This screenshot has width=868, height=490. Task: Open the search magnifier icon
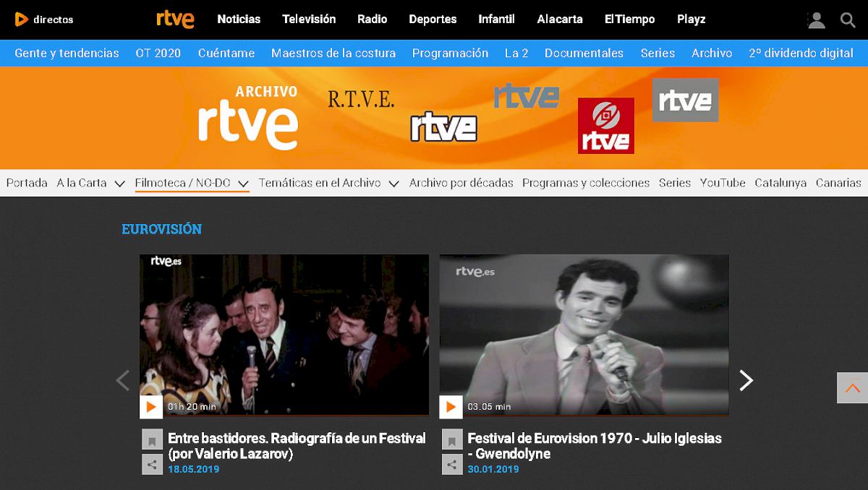point(848,20)
